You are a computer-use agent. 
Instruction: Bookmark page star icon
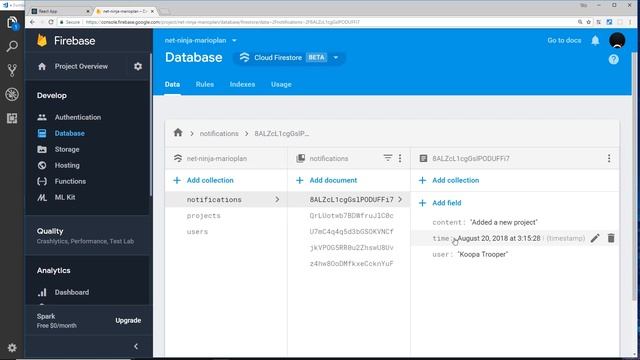tap(589, 22)
